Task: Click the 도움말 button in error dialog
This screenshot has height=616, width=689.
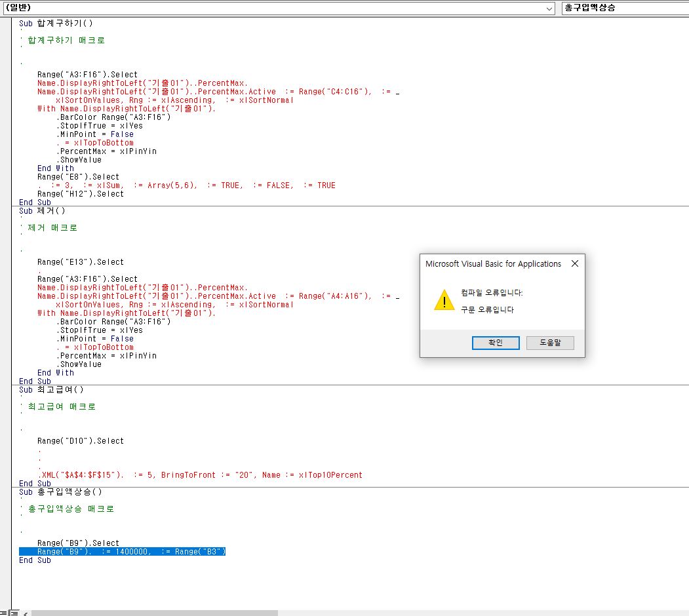Action: [550, 343]
